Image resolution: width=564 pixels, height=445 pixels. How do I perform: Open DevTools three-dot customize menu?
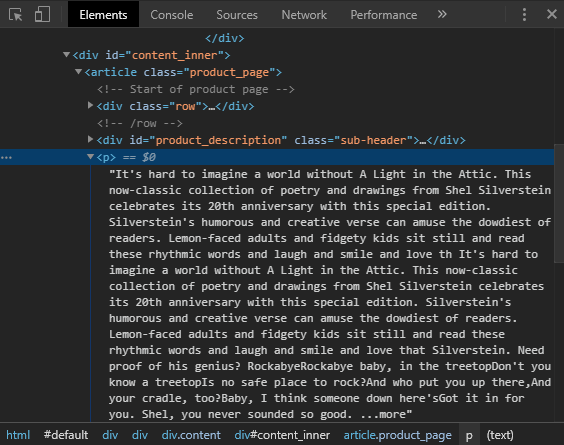(524, 14)
